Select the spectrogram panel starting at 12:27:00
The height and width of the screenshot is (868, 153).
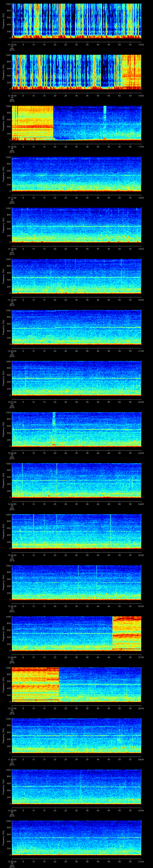point(76,685)
